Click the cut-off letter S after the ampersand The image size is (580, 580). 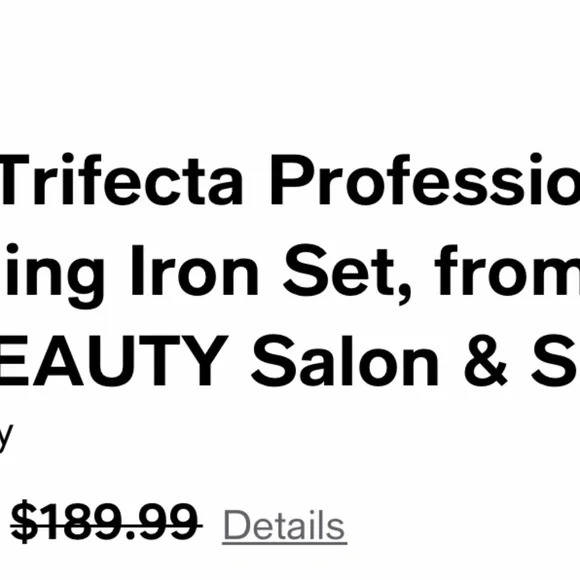point(556,360)
